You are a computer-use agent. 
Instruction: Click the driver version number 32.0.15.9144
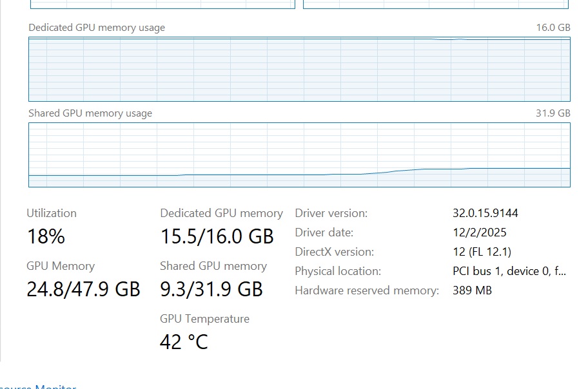tap(485, 213)
